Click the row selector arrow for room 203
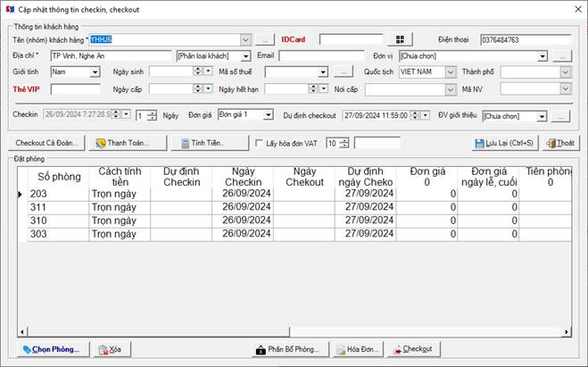 (x=21, y=194)
